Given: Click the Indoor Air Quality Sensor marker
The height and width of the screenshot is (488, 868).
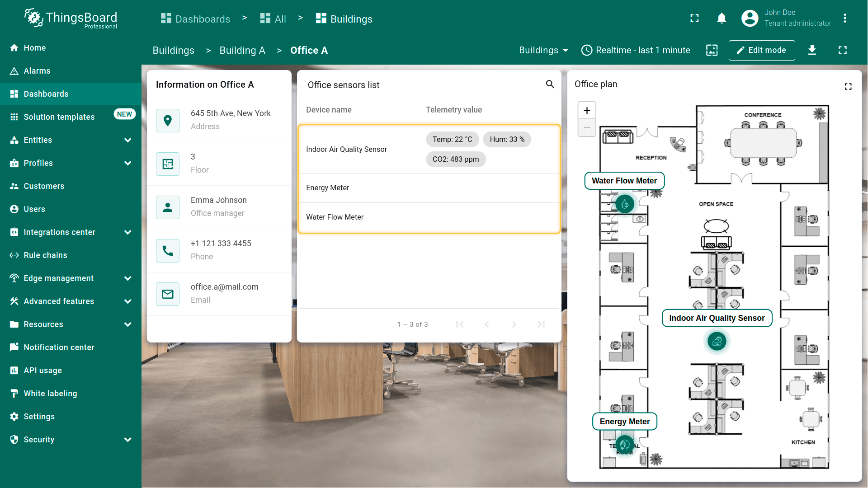Looking at the screenshot, I should 717,342.
